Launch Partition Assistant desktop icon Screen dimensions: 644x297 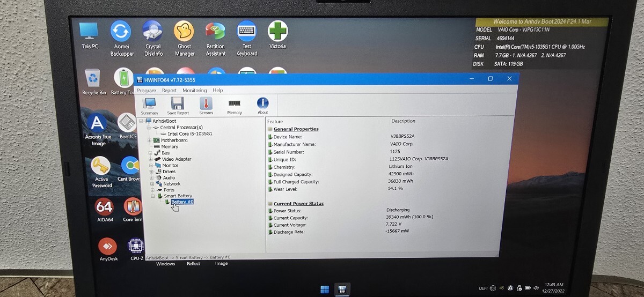coord(216,38)
